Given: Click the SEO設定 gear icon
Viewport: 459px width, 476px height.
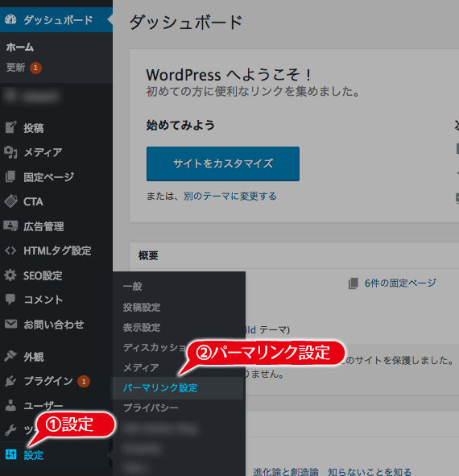Looking at the screenshot, I should click(10, 275).
